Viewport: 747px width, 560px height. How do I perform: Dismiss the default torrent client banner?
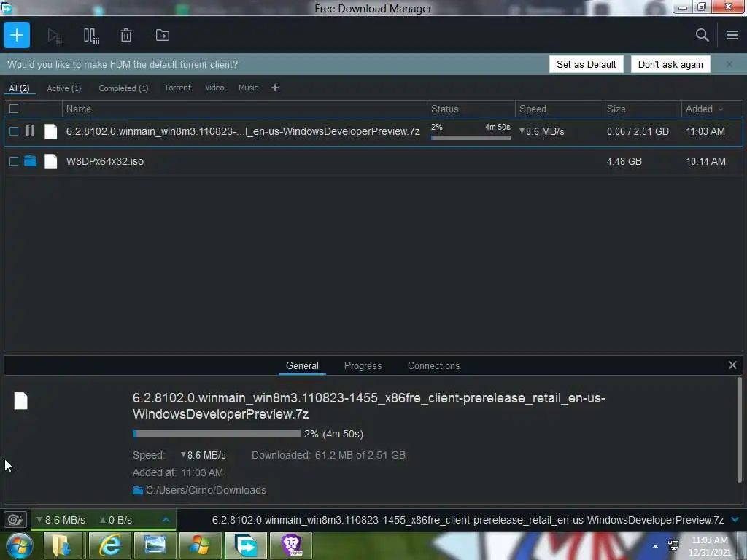[729, 64]
